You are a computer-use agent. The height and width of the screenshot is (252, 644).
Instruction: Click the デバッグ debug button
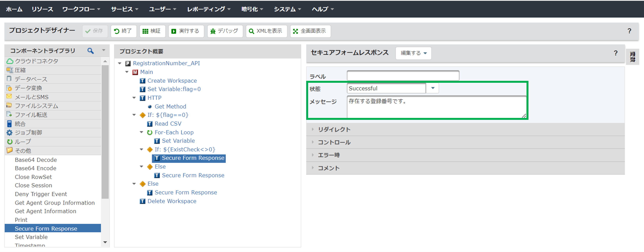225,31
